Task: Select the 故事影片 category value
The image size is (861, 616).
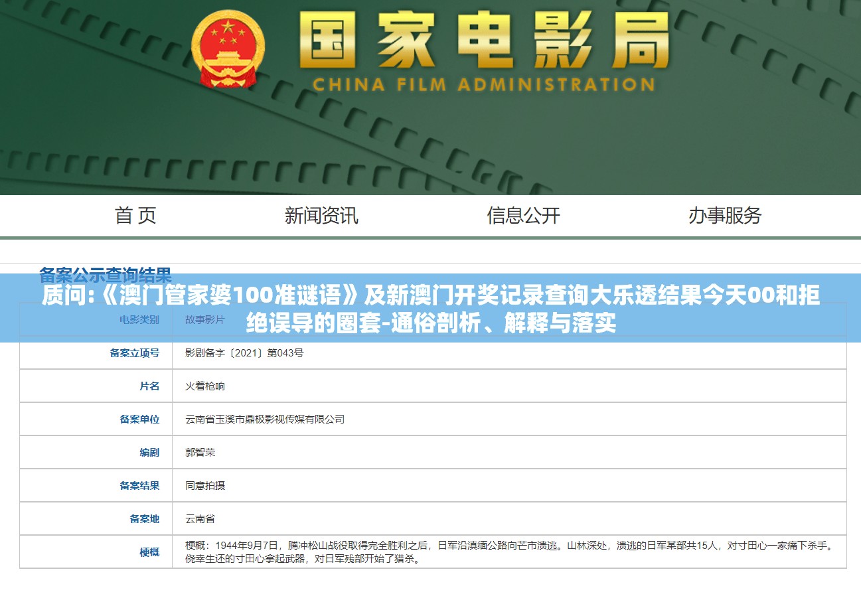Action: click(x=205, y=320)
